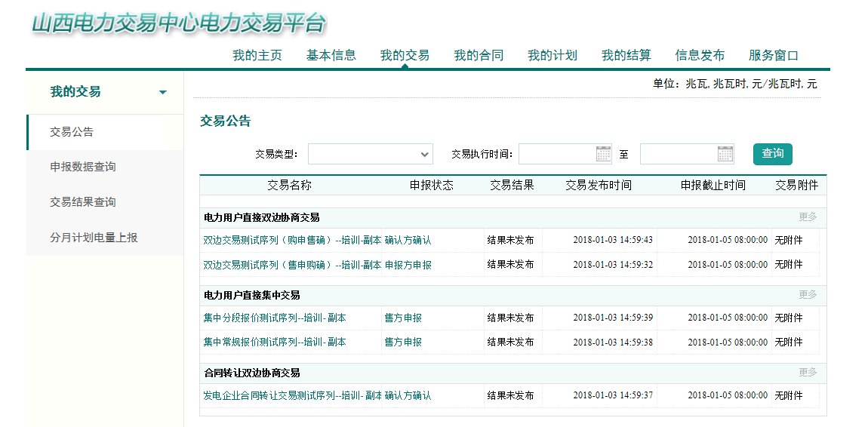
Task: Switch to the 我的合同 menu
Action: tap(478, 55)
